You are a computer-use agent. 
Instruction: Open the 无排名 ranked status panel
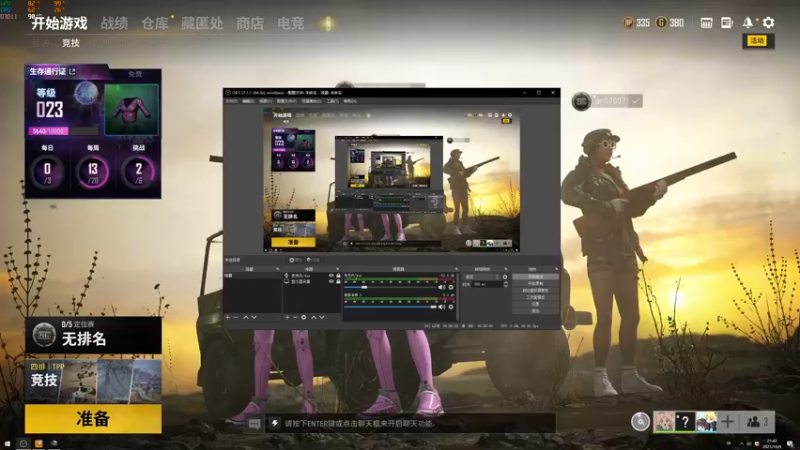(x=93, y=336)
